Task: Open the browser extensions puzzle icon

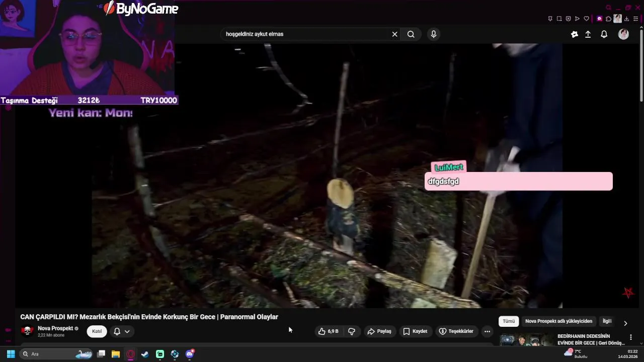Action: 608,19
